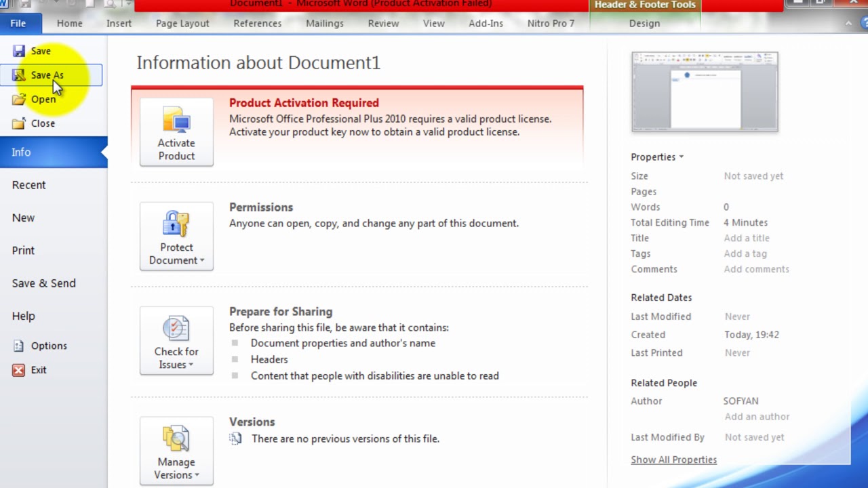Click the Add a tag field

tap(745, 253)
